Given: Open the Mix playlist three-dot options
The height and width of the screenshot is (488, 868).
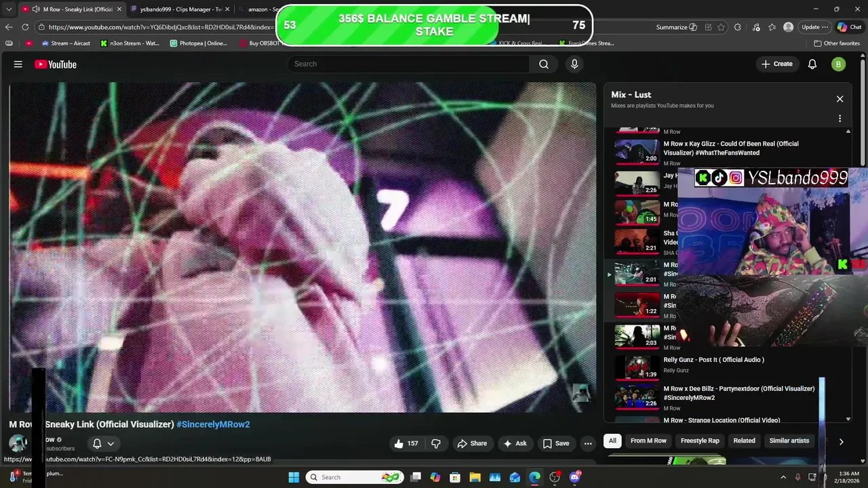Looking at the screenshot, I should pyautogui.click(x=840, y=119).
